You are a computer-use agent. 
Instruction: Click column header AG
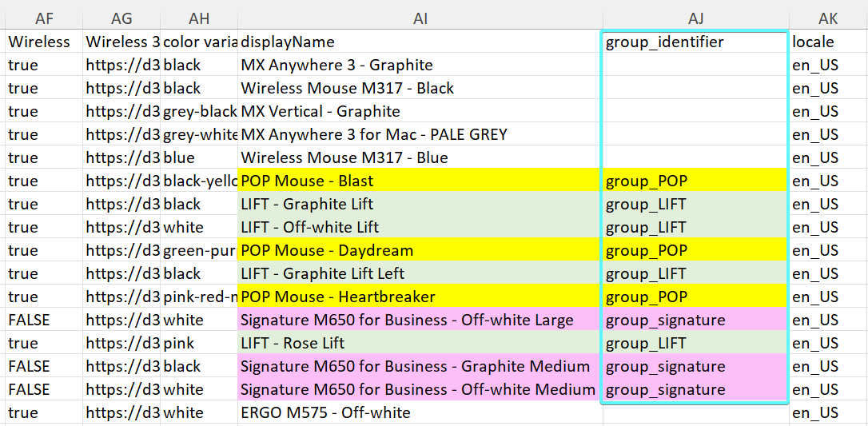(121, 18)
